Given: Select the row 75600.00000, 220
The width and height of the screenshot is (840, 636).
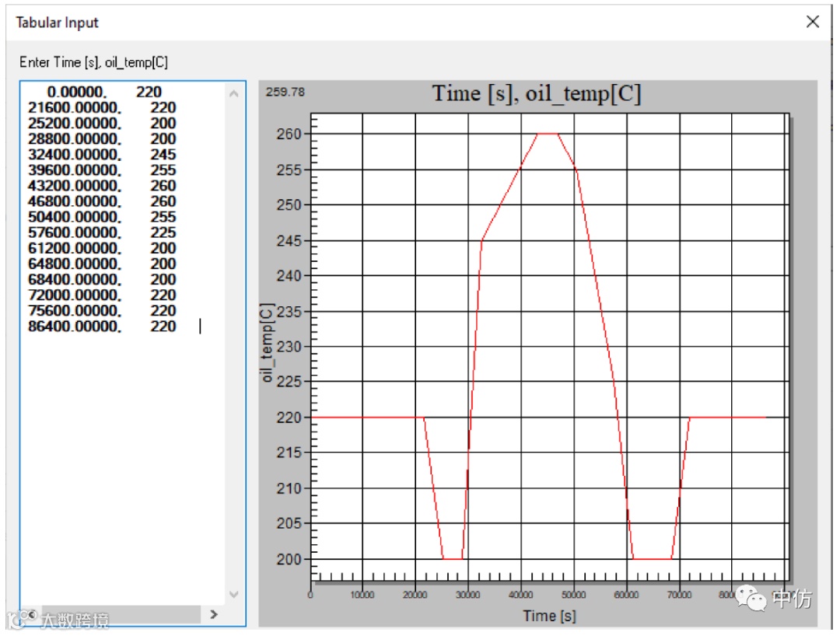Looking at the screenshot, I should pos(102,310).
